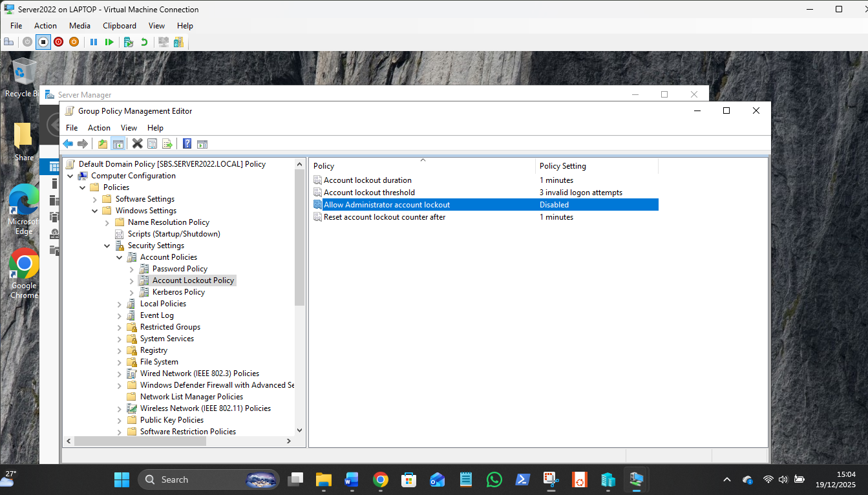
Task: Open the Clipboard menu of the VM Connection
Action: [120, 26]
